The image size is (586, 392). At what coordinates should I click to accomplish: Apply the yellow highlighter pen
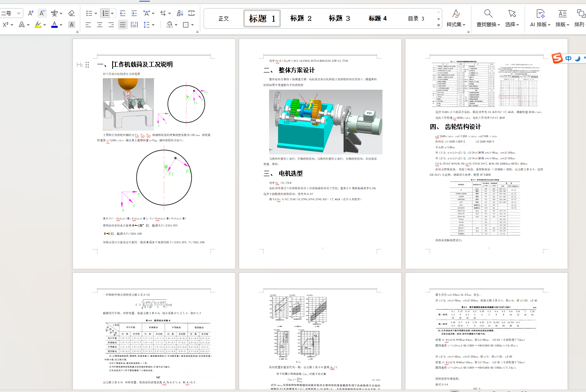pyautogui.click(x=38, y=25)
